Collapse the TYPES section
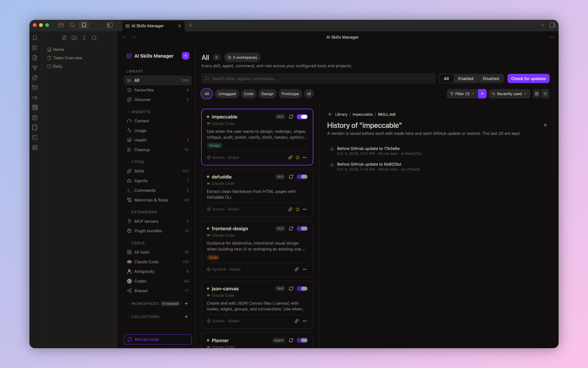 click(x=135, y=162)
